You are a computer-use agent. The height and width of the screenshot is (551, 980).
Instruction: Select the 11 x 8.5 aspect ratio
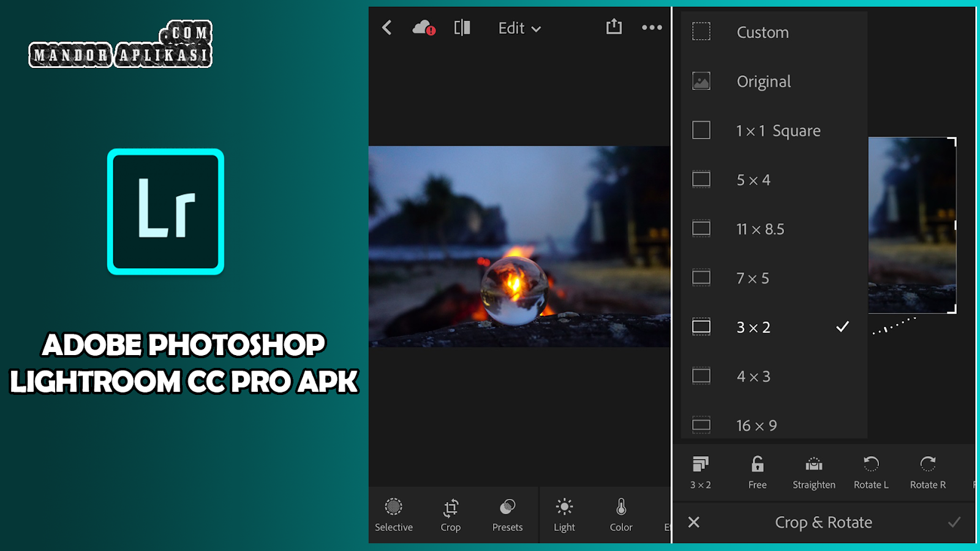coord(774,228)
